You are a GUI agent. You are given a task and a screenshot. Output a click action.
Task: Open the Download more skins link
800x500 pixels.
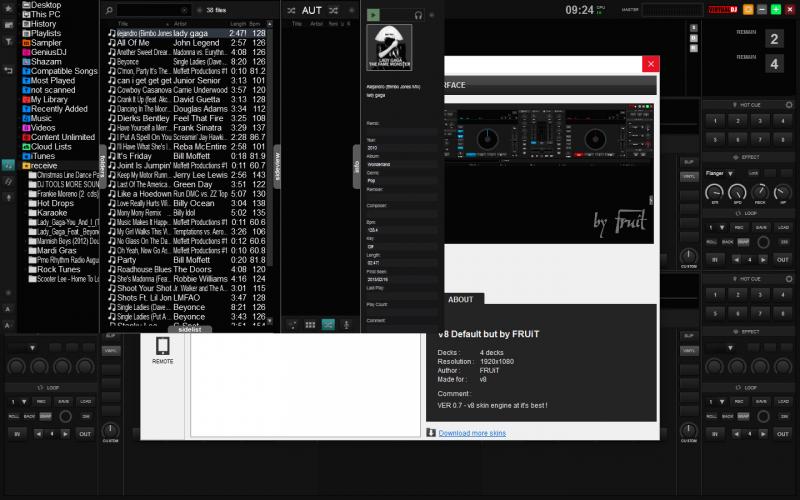(x=472, y=433)
